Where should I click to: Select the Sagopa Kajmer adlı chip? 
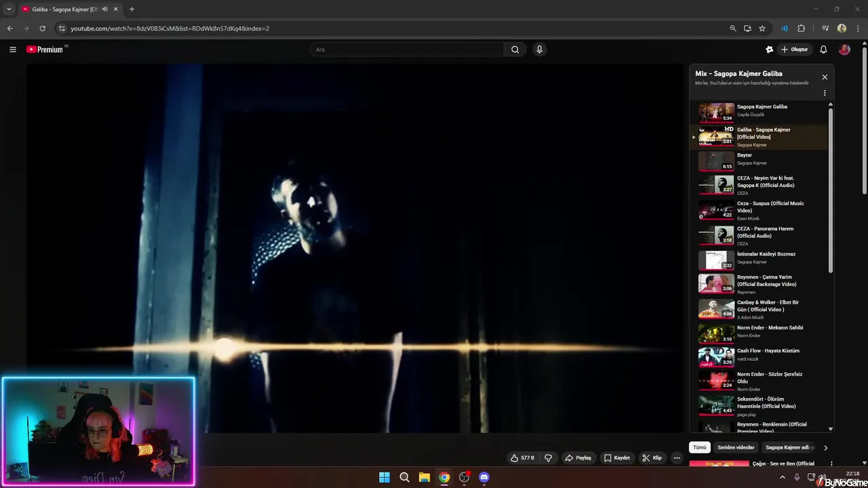(x=789, y=447)
